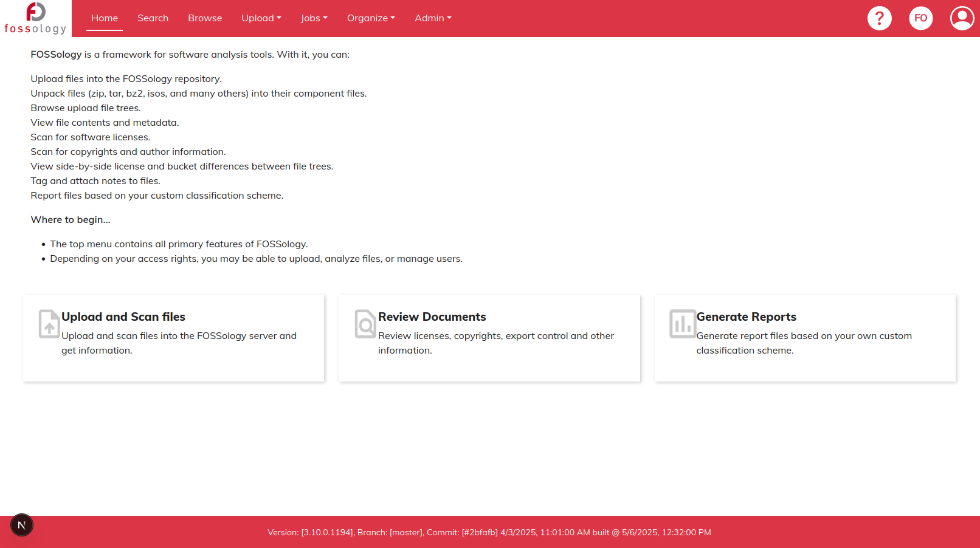Click the Upload and Scan files card description
The image size is (980, 548).
(179, 343)
